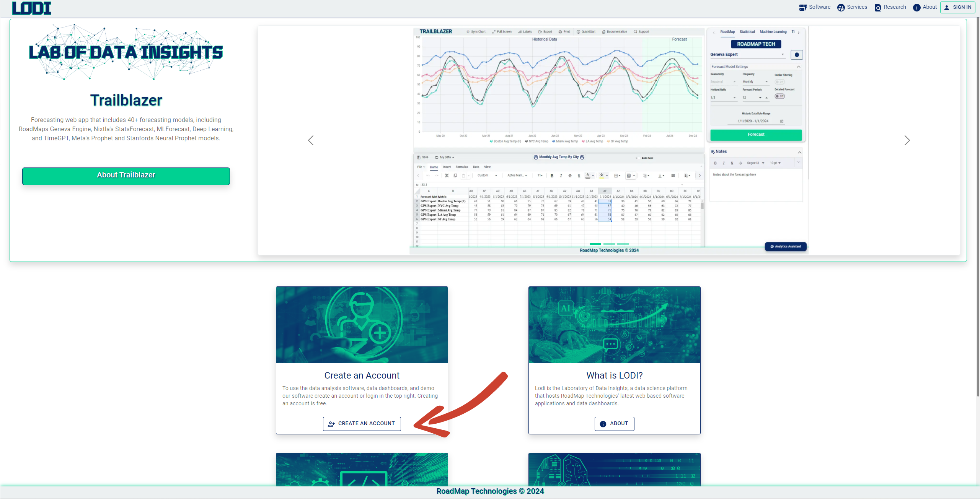Click the Bold icon in spreadsheet ribbon

[552, 176]
